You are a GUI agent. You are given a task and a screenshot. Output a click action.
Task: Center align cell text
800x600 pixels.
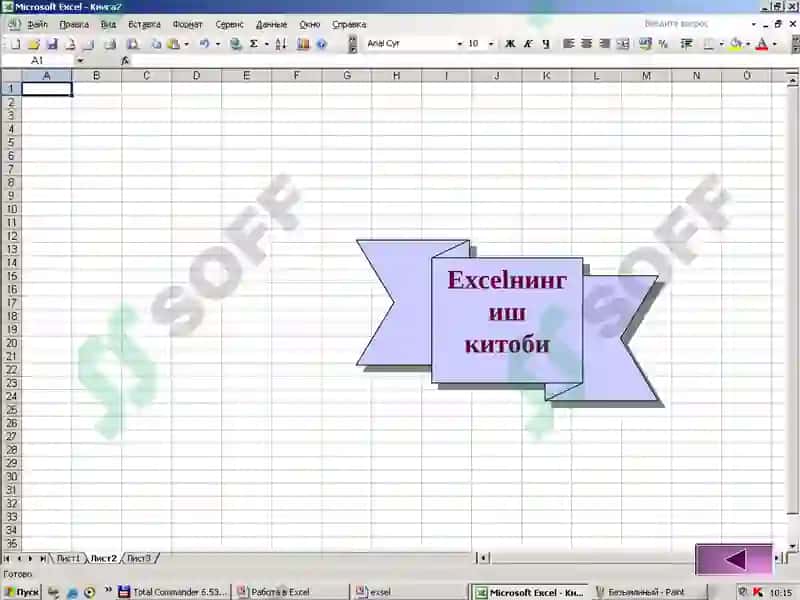pos(587,44)
